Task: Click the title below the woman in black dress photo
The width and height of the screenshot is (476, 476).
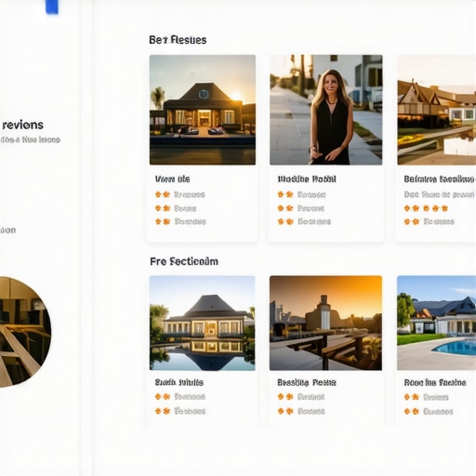Action: click(307, 179)
